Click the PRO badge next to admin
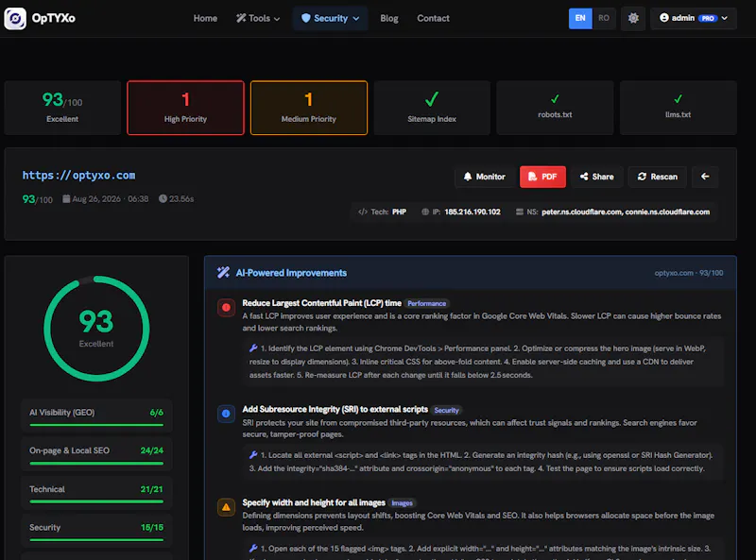Viewport: 756px width, 560px height. pos(708,18)
